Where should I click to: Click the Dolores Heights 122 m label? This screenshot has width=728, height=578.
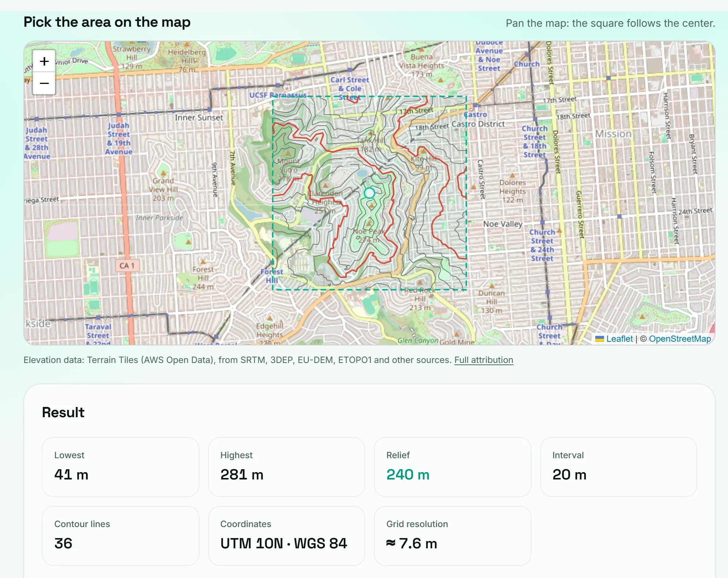pos(512,191)
